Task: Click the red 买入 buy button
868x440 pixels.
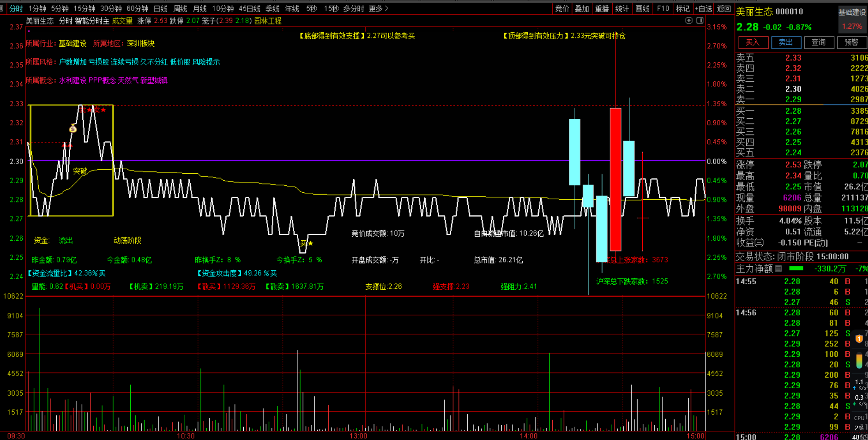Action: point(753,43)
